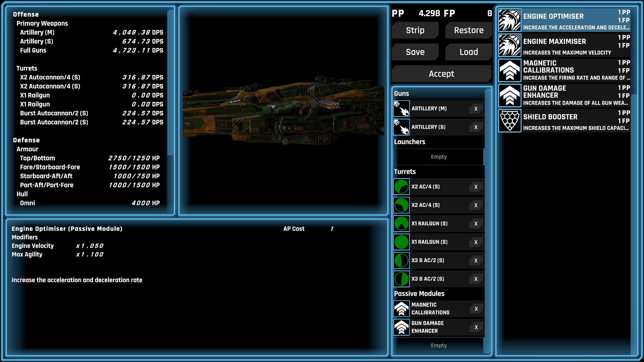644x362 pixels.
Task: Click the Empty passive module slot
Action: [439, 345]
